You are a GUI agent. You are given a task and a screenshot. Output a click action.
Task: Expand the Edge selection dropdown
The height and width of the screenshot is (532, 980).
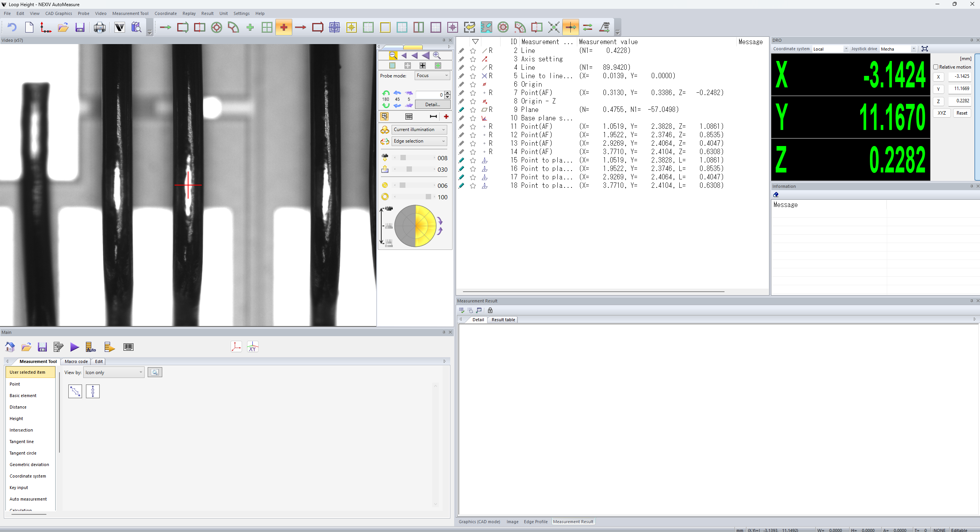coord(419,141)
